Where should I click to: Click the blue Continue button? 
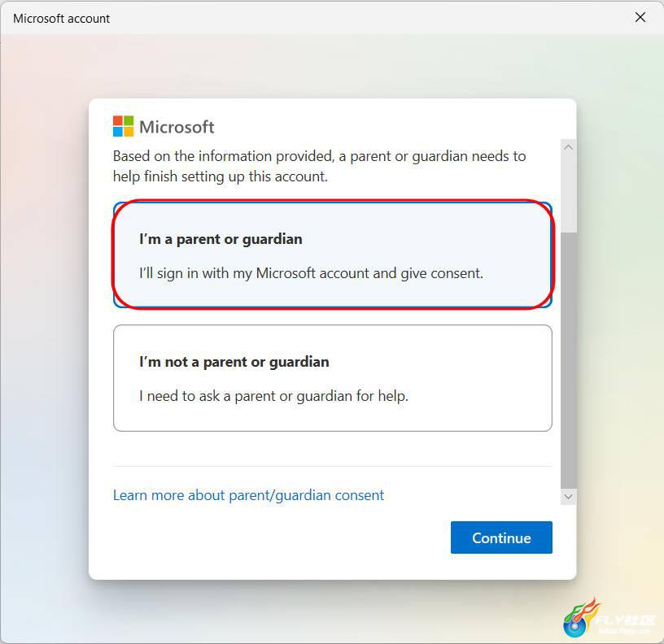(x=501, y=537)
